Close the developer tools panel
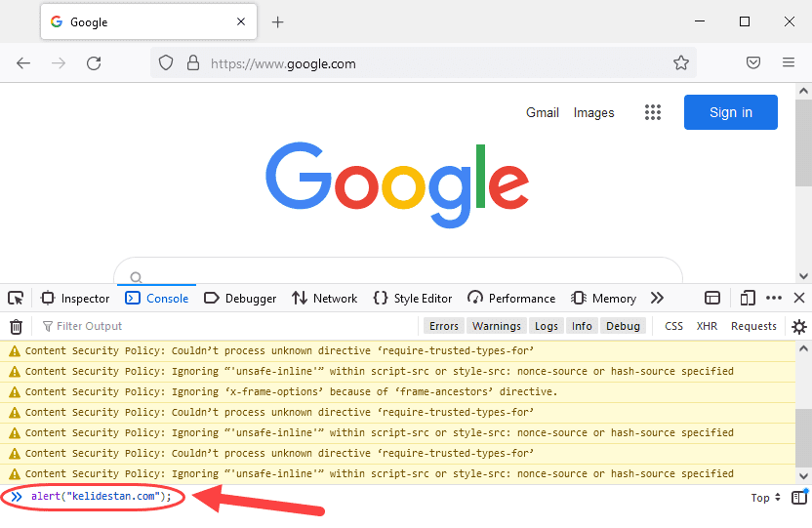Screen dimensions: 812x528 click(x=799, y=298)
